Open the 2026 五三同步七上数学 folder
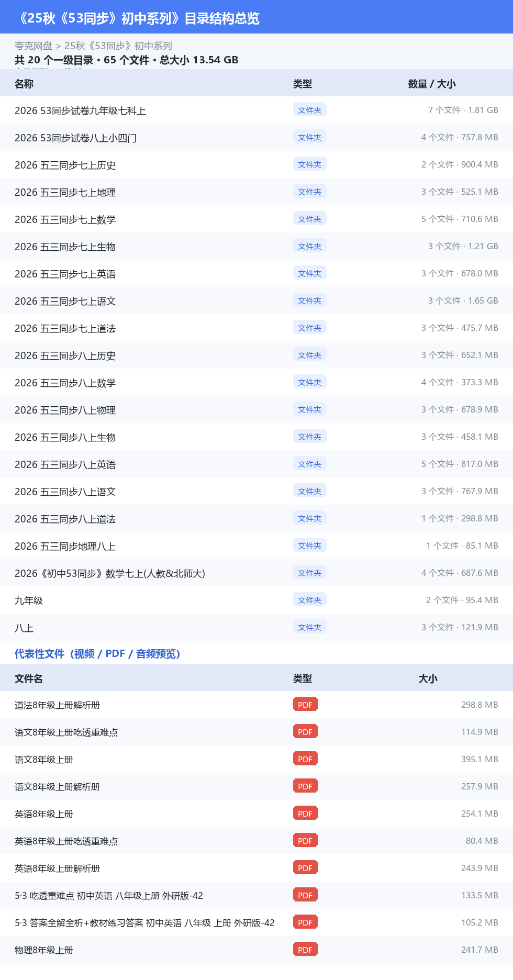The width and height of the screenshot is (513, 980). tap(65, 219)
